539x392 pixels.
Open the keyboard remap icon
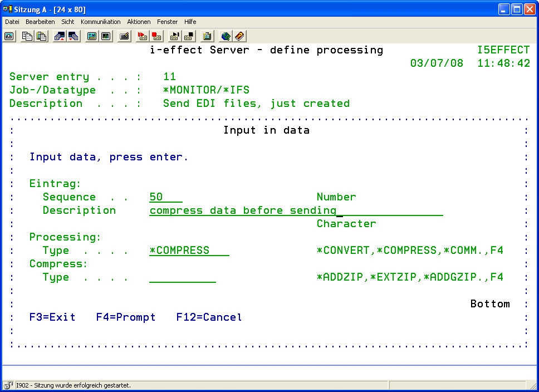(124, 36)
